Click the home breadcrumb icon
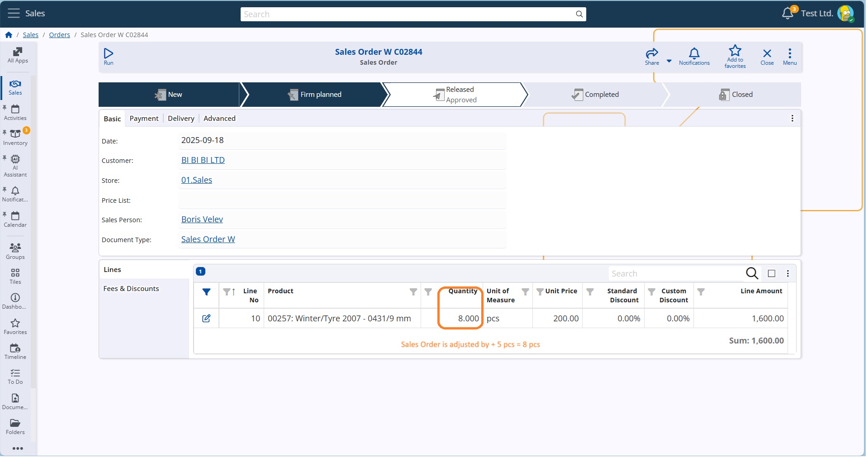Screen dimensions: 868x458 (x=9, y=35)
